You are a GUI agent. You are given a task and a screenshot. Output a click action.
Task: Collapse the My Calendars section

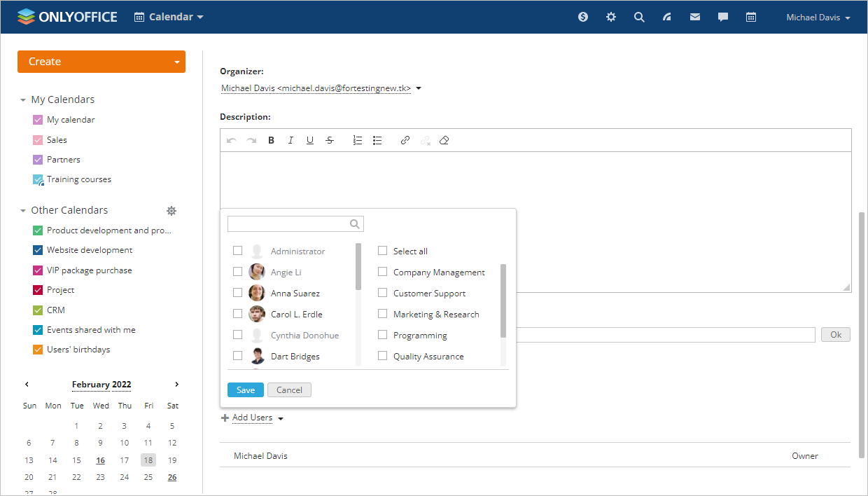pyautogui.click(x=23, y=100)
